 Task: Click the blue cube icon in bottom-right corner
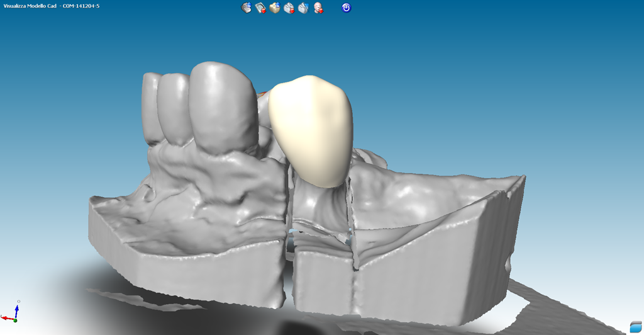(x=636, y=327)
